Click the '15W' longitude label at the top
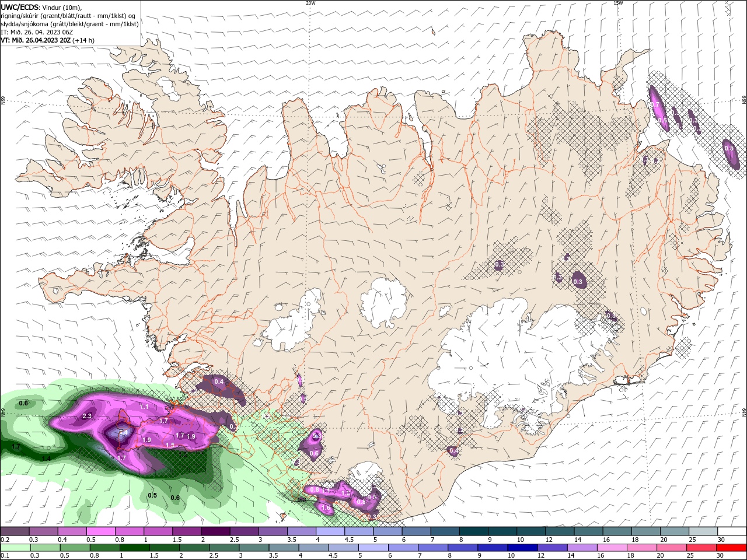The width and height of the screenshot is (747, 560). (x=618, y=3)
